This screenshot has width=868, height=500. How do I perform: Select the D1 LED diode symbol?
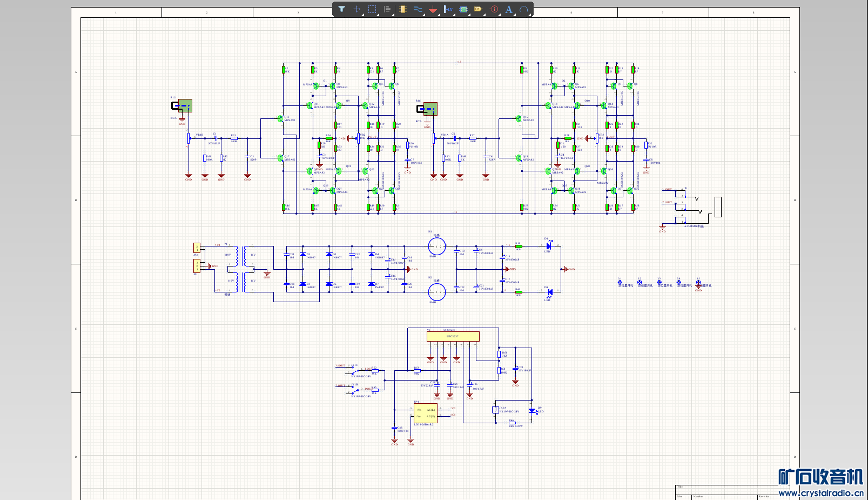[x=549, y=246]
